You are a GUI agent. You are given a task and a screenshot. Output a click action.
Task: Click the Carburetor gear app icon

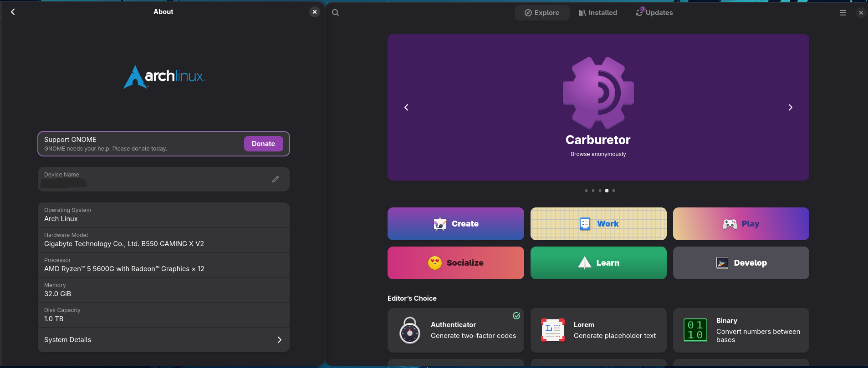(x=598, y=93)
